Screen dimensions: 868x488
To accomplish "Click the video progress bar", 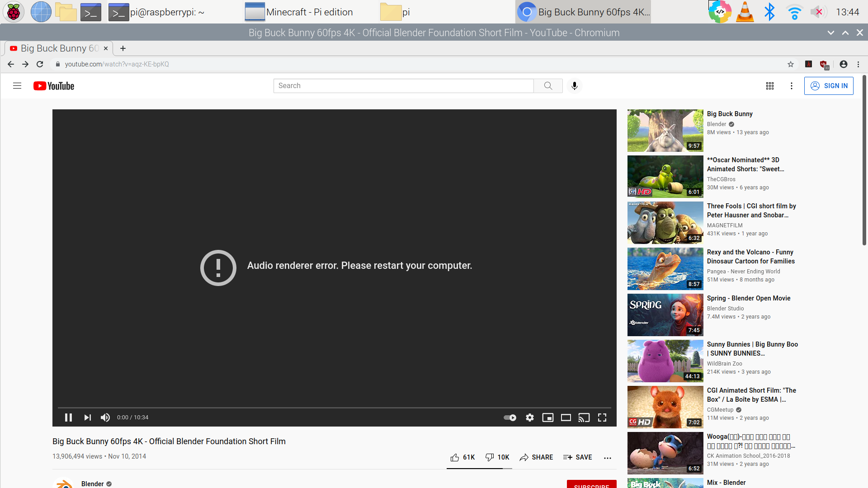I will click(x=335, y=408).
